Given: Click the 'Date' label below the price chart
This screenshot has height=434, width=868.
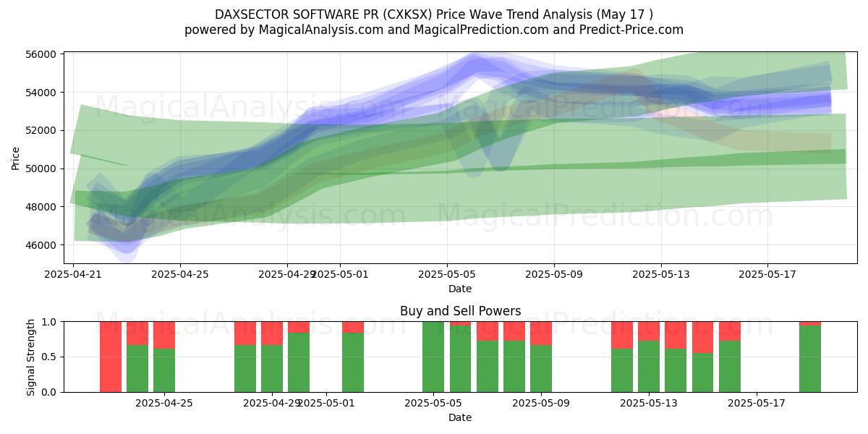Looking at the screenshot, I should 460,289.
